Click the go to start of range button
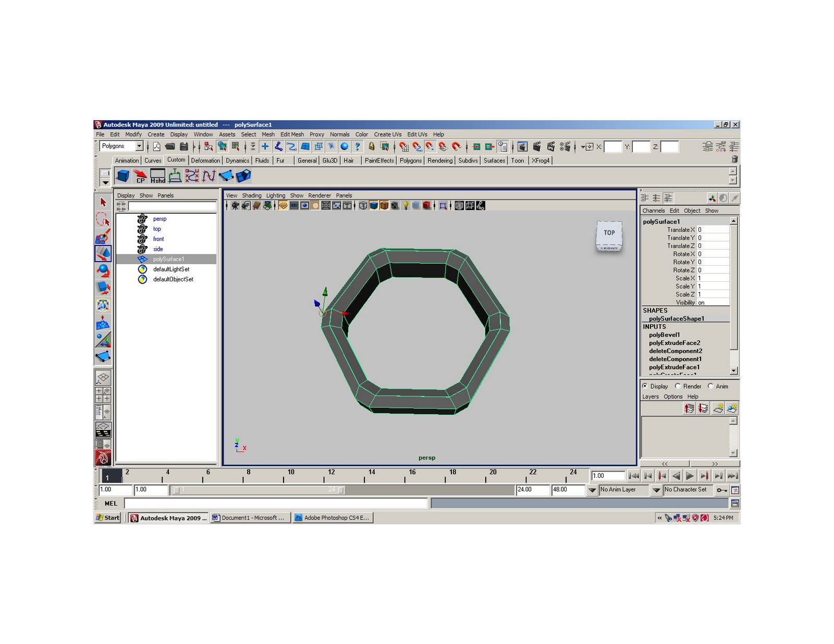The height and width of the screenshot is (644, 834). pyautogui.click(x=634, y=476)
